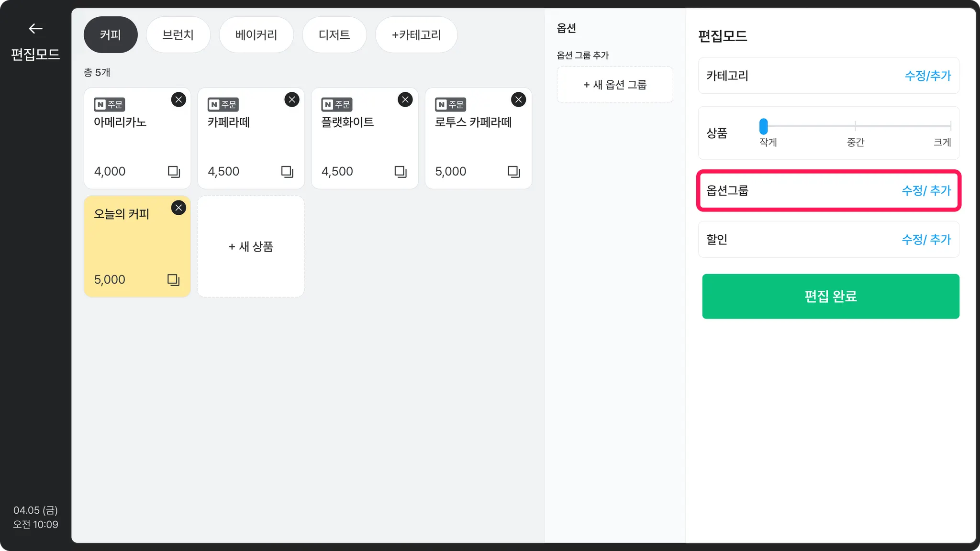The width and height of the screenshot is (980, 551).
Task: Click the back arrow above 편집모드
Action: pyautogui.click(x=35, y=29)
